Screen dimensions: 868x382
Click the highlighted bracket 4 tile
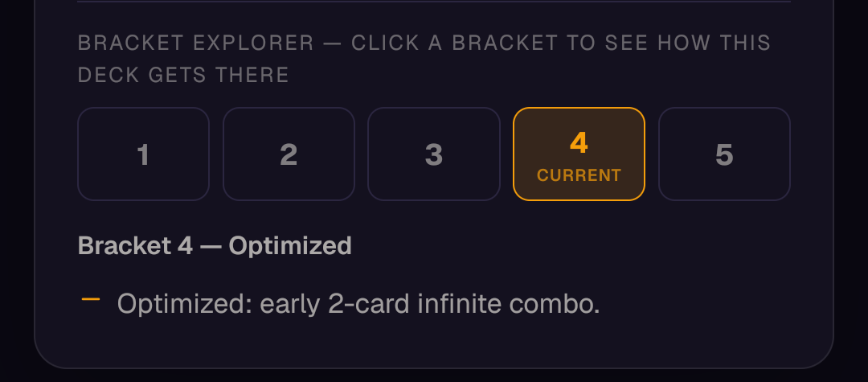[x=579, y=154]
